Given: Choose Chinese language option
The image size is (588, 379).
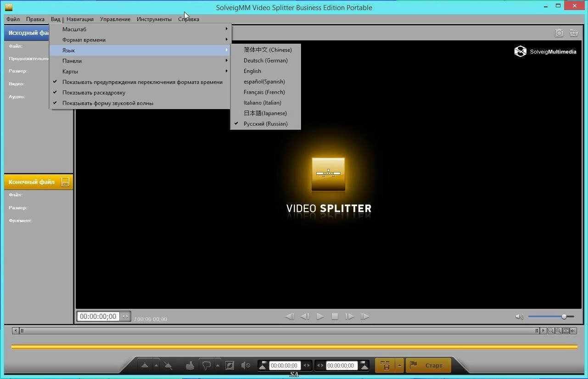Looking at the screenshot, I should (265, 50).
